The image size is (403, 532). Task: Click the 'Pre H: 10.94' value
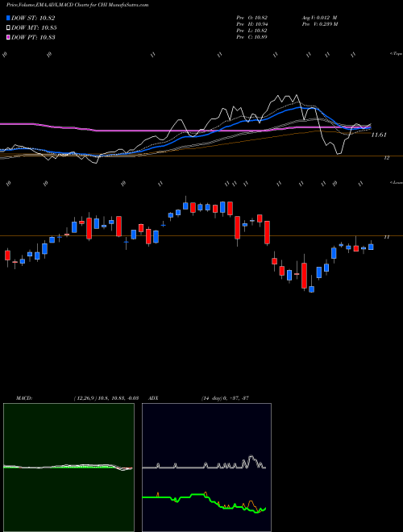(251, 24)
